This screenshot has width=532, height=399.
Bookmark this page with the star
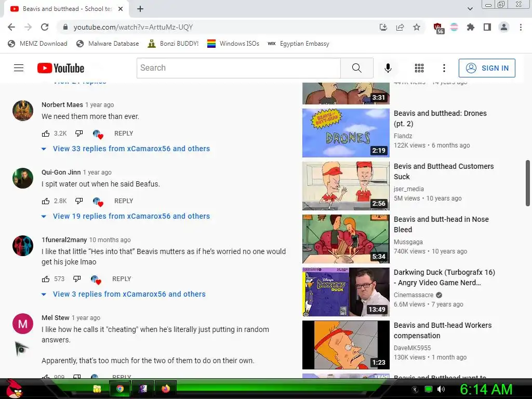417,27
